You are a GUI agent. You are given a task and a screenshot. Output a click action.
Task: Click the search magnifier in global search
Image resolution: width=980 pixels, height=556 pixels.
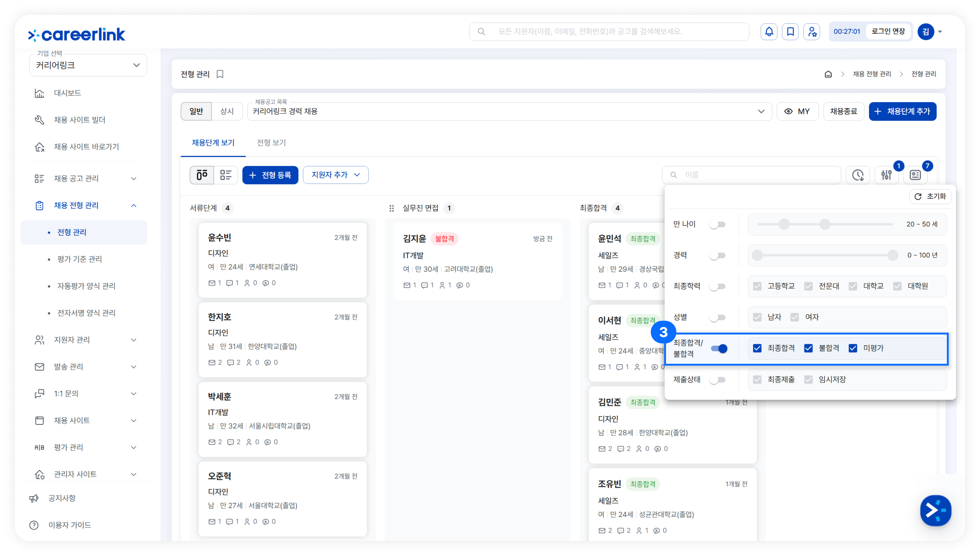(481, 31)
